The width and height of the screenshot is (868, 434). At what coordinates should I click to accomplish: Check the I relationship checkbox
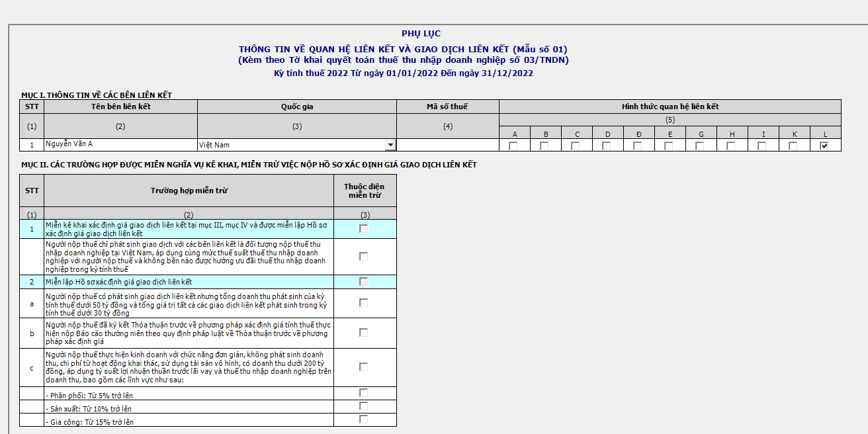(762, 146)
